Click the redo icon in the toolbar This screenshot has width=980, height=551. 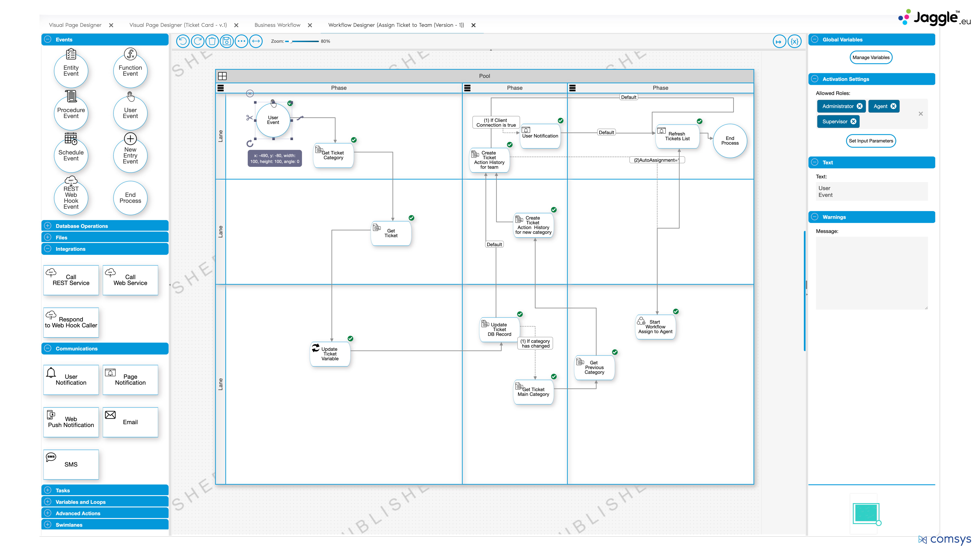[x=197, y=41]
